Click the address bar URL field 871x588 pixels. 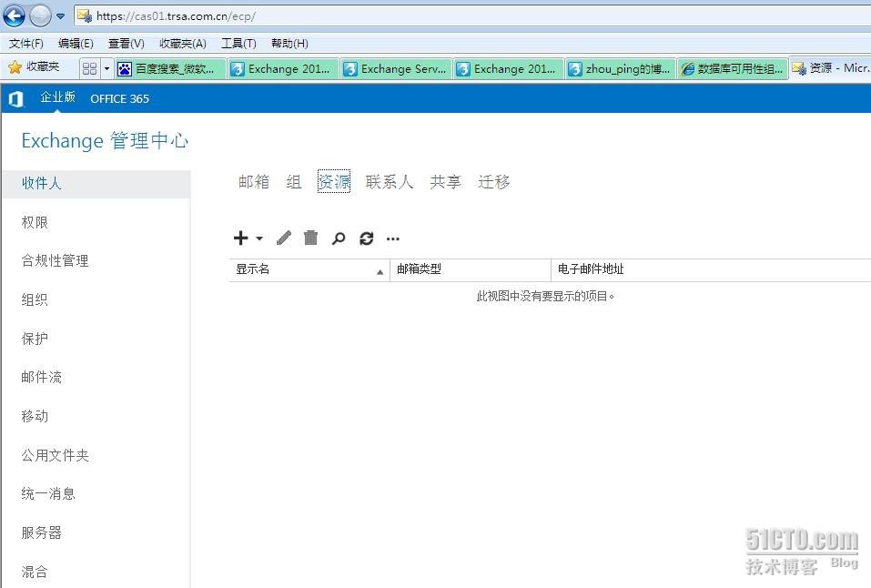pyautogui.click(x=472, y=16)
